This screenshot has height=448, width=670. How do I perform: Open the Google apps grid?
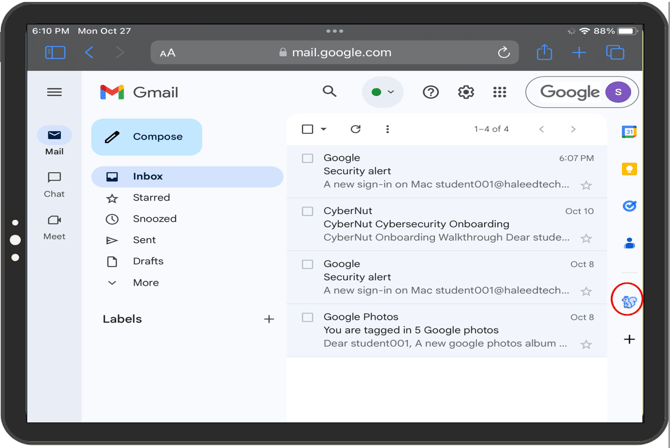click(500, 92)
